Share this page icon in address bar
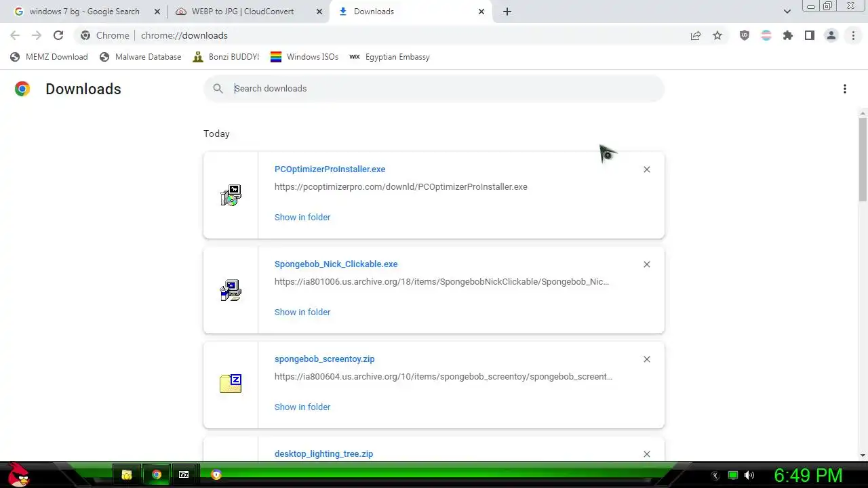The image size is (868, 488). click(696, 35)
